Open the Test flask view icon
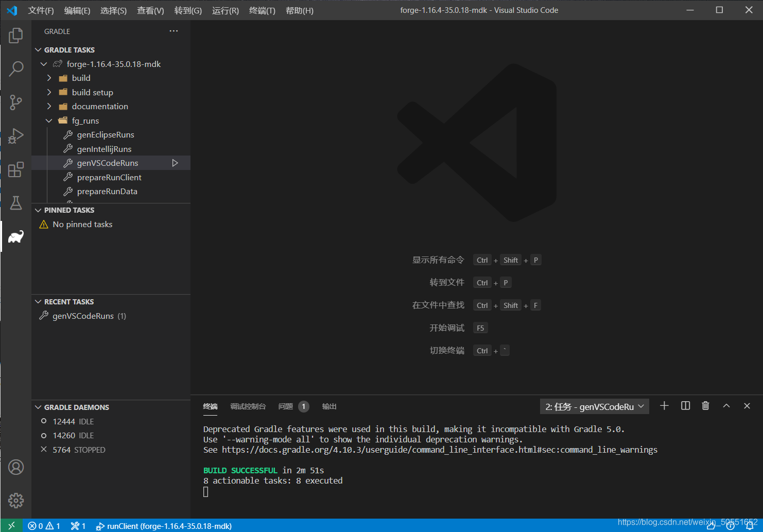Screen dimensions: 763x532 point(16,202)
